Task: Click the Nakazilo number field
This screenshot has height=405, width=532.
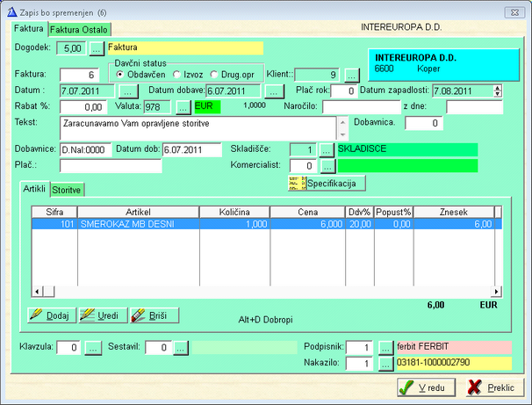Action: coord(359,364)
